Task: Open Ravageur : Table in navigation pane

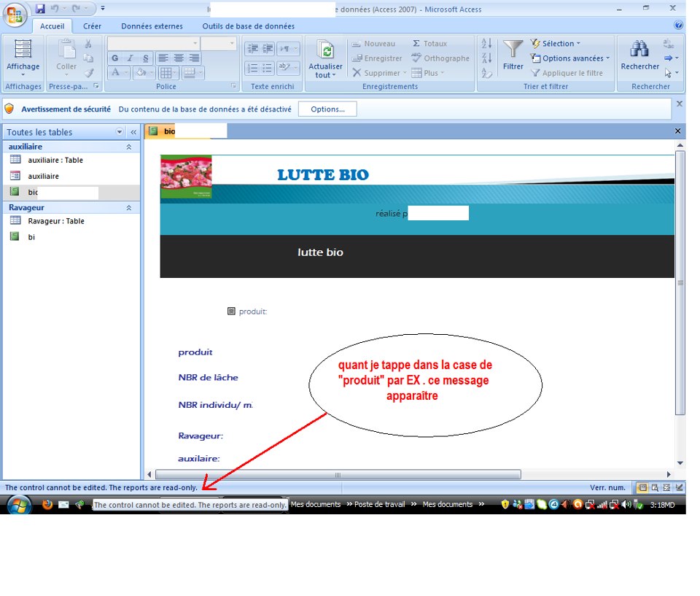Action: [x=56, y=221]
